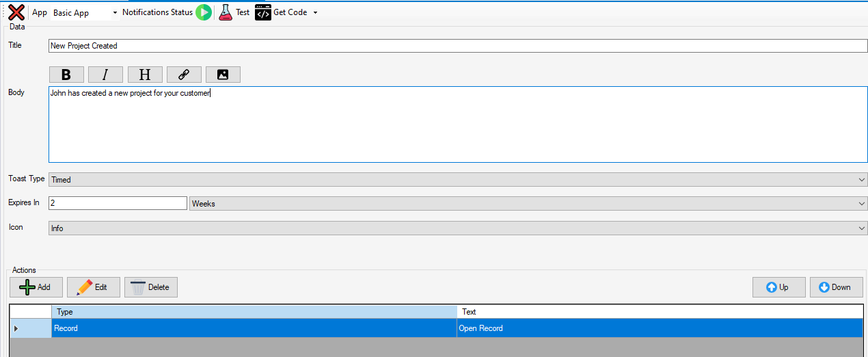This screenshot has height=357, width=868.
Task: Move action Up
Action: pyautogui.click(x=779, y=287)
